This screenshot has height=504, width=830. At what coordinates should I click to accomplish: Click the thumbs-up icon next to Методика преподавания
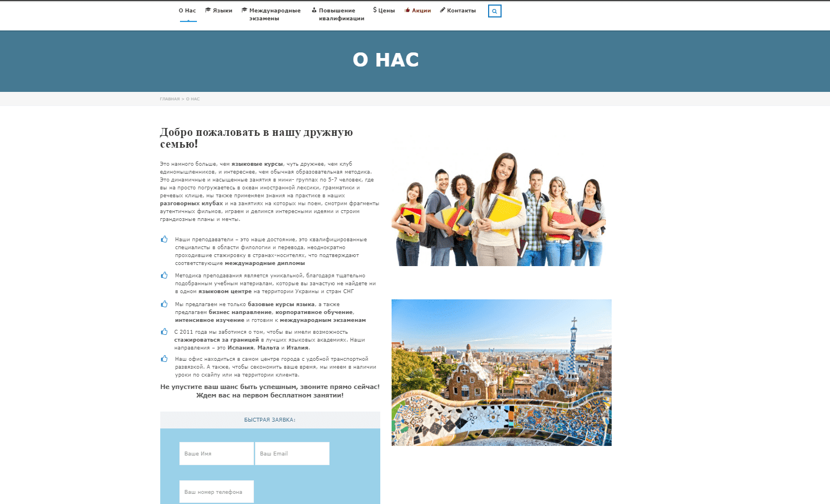[x=164, y=276]
